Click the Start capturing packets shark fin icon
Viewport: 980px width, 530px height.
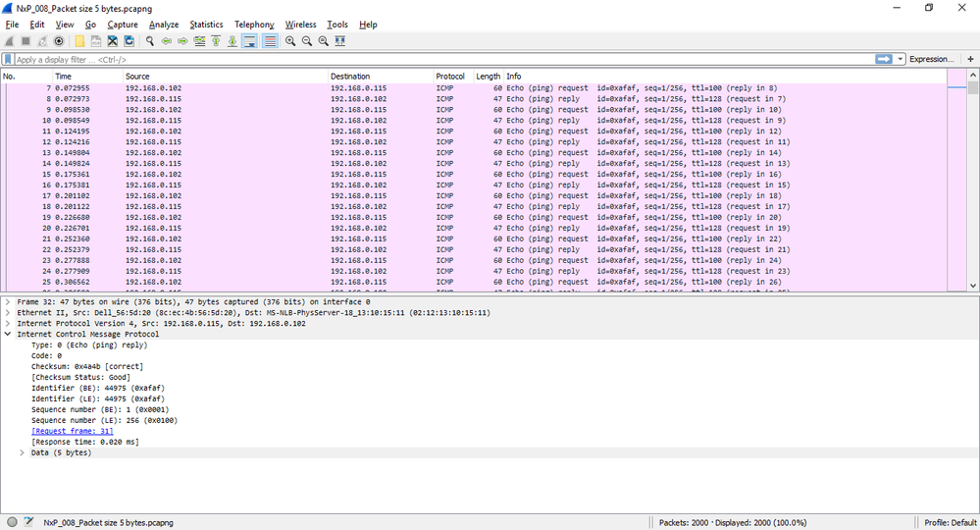10,41
